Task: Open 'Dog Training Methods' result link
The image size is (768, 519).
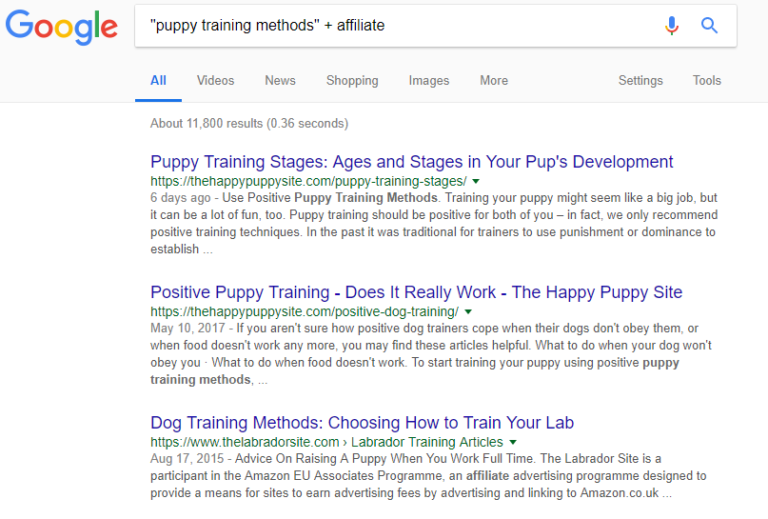Action: point(362,423)
